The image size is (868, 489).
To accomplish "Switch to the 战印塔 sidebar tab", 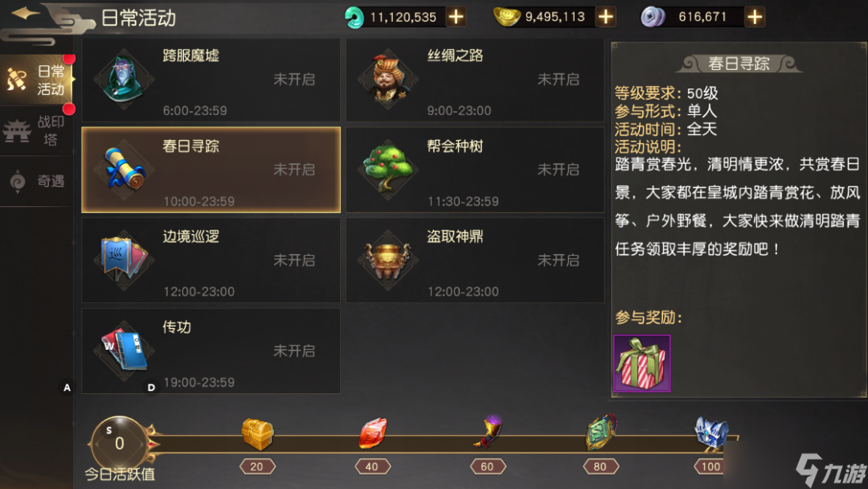I will point(36,131).
